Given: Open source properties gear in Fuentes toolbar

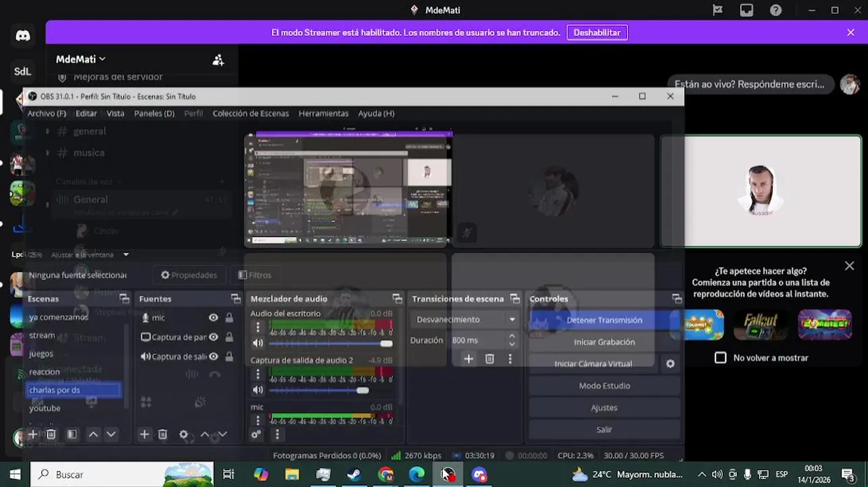Looking at the screenshot, I should (x=183, y=434).
